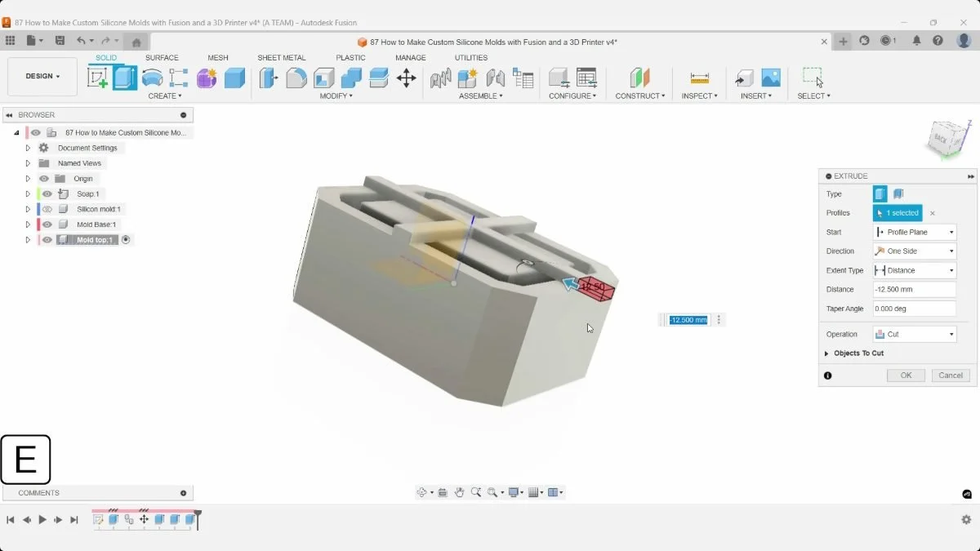Open the UTILITIES tab
The image size is (980, 551).
click(x=471, y=58)
